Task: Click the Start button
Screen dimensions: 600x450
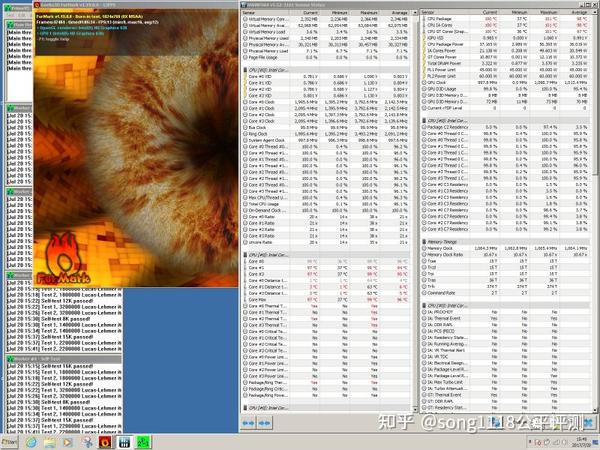Action: pos(9,442)
